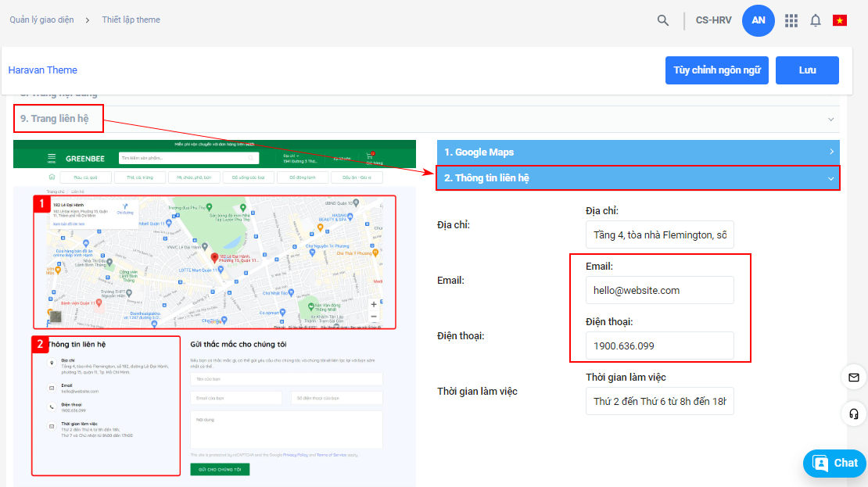The width and height of the screenshot is (868, 487).
Task: Click the Điện thoại input field
Action: point(659,346)
